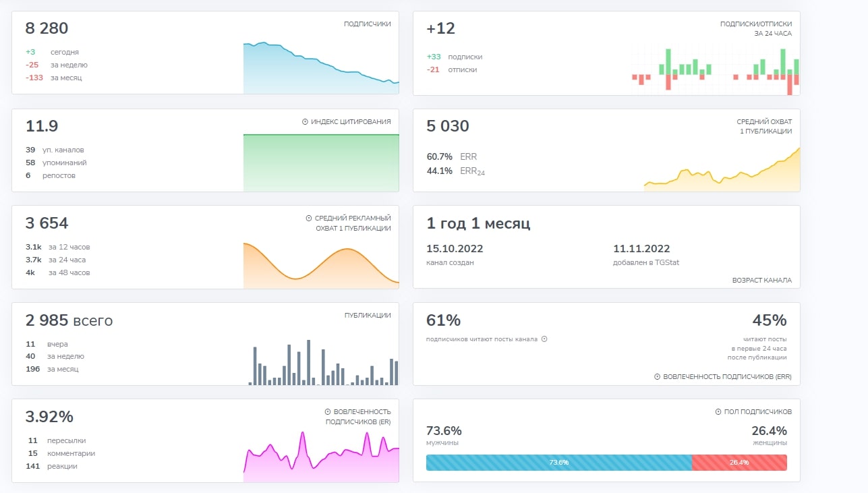The image size is (868, 493).
Task: Click the red female segment of gender bar
Action: [739, 463]
